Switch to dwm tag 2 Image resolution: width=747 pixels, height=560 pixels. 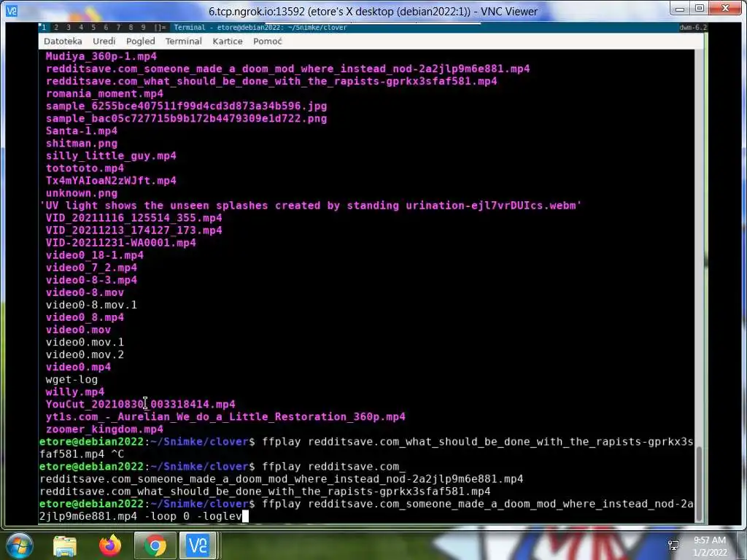pyautogui.click(x=56, y=28)
